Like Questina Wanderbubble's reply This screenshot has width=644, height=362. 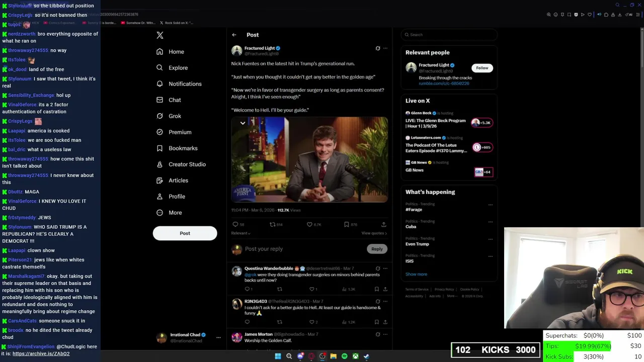click(311, 289)
